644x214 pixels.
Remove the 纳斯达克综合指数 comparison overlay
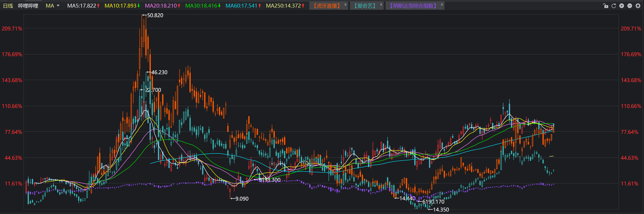442,5
